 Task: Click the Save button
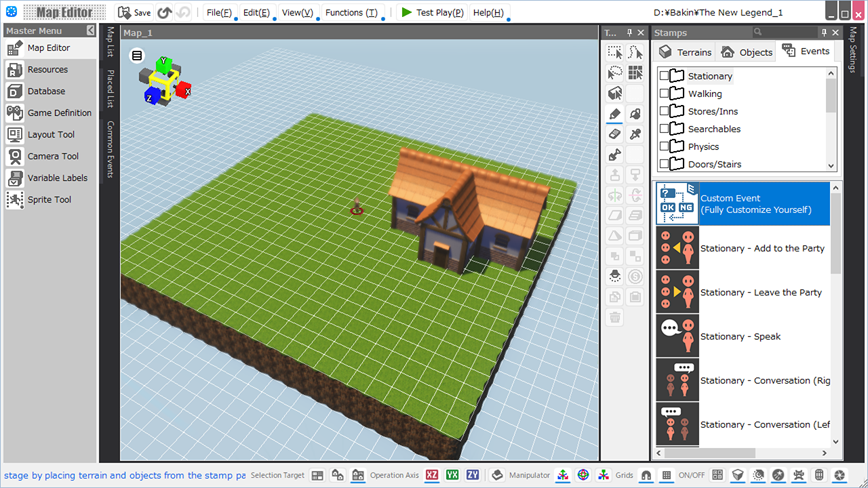coord(134,12)
